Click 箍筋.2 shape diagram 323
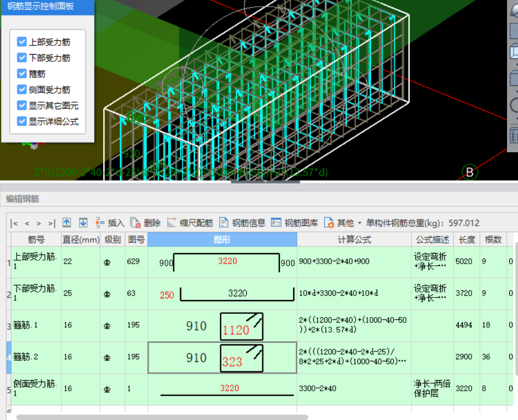518x420 pixels. 241,358
